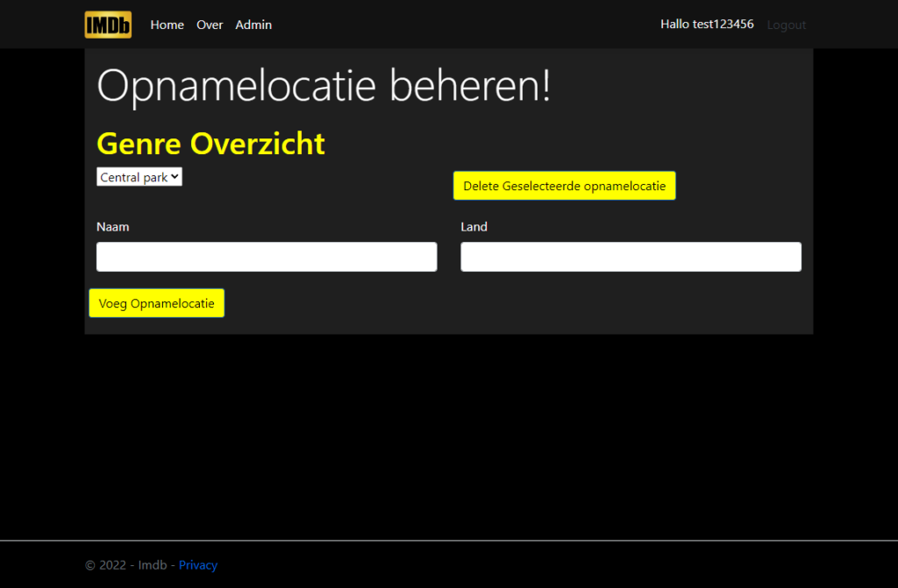
Task: Go to the Home page
Action: point(167,25)
